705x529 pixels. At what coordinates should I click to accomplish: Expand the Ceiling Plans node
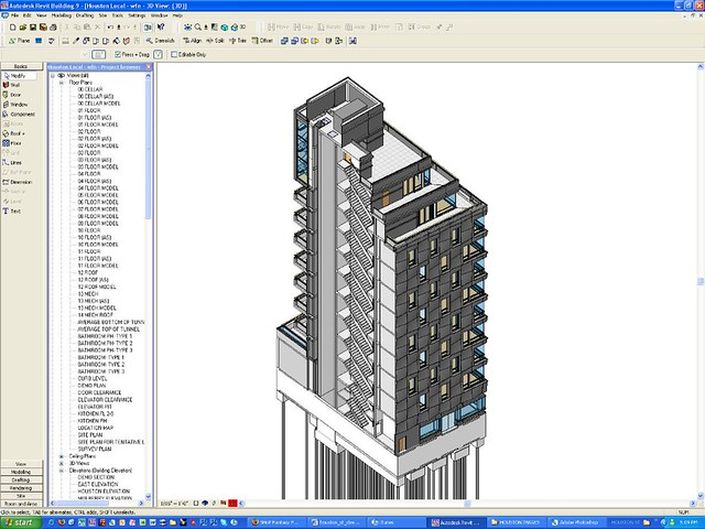61,457
